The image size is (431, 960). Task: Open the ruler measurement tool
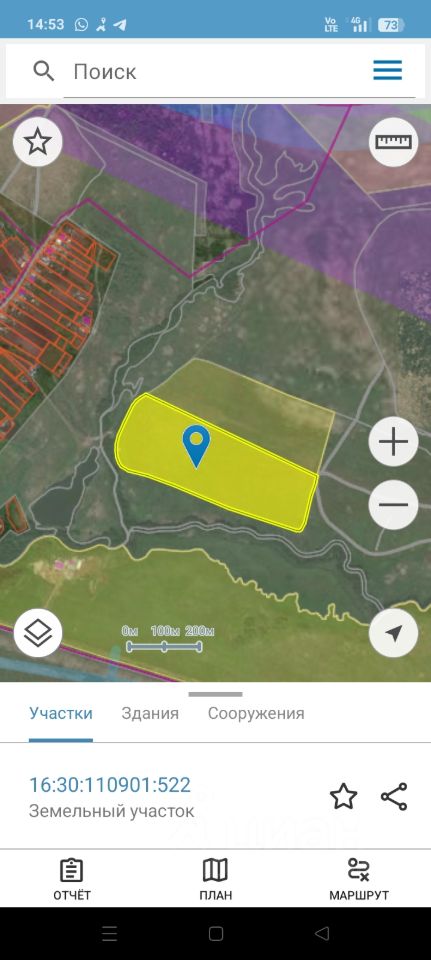(394, 142)
